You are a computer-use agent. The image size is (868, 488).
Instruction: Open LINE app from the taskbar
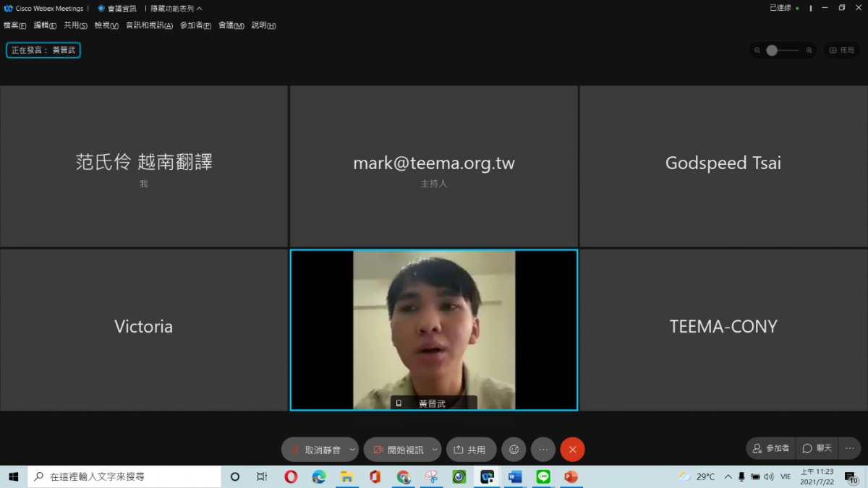point(543,476)
